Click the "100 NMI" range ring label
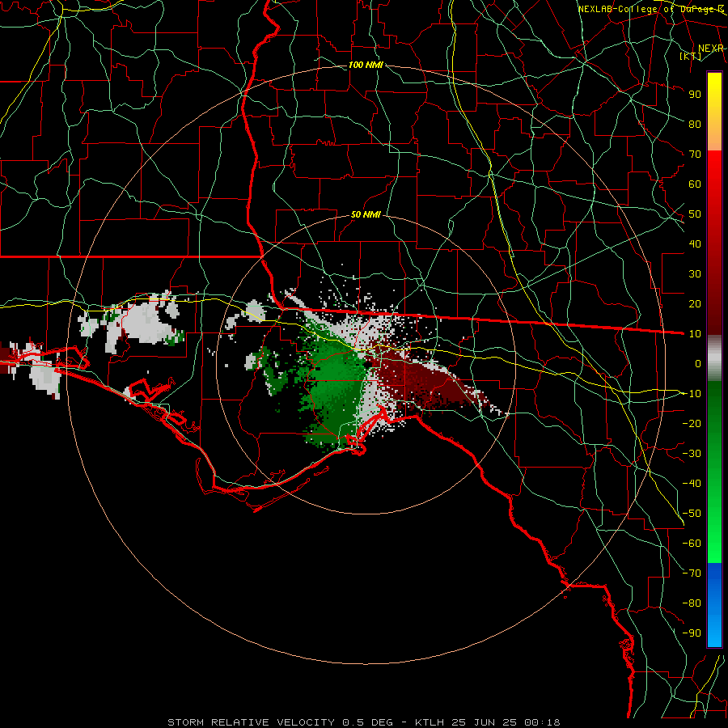The image size is (728, 728). (x=366, y=65)
